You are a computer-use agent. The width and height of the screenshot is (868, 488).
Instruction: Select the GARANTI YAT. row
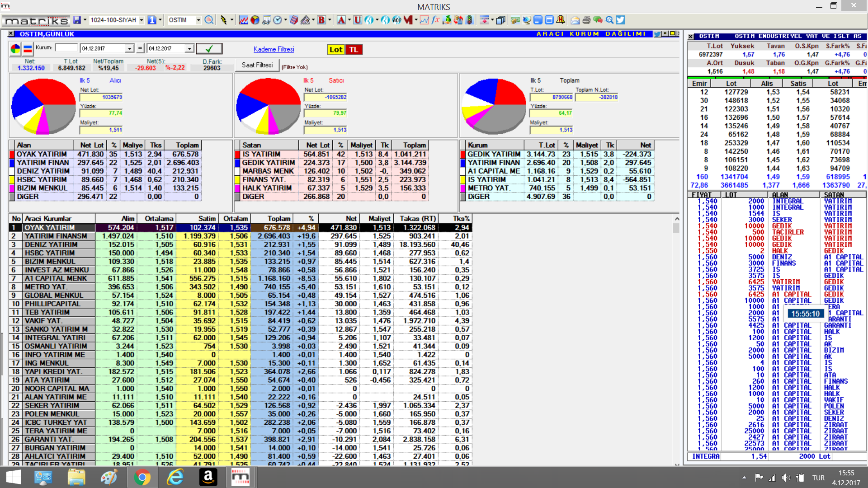[241, 439]
